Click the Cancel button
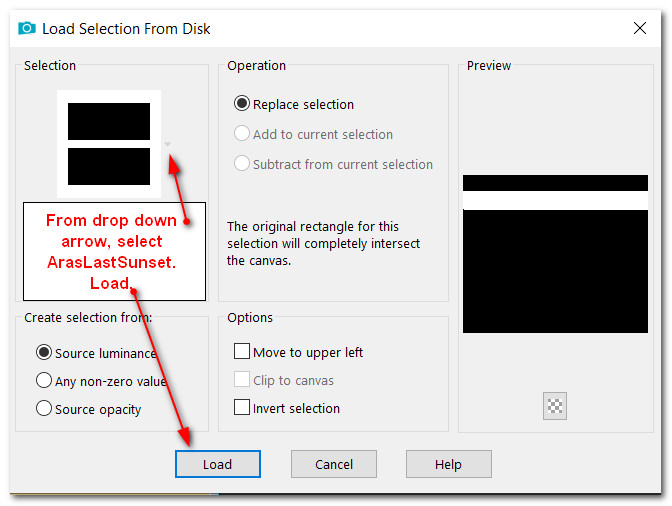 [x=334, y=464]
